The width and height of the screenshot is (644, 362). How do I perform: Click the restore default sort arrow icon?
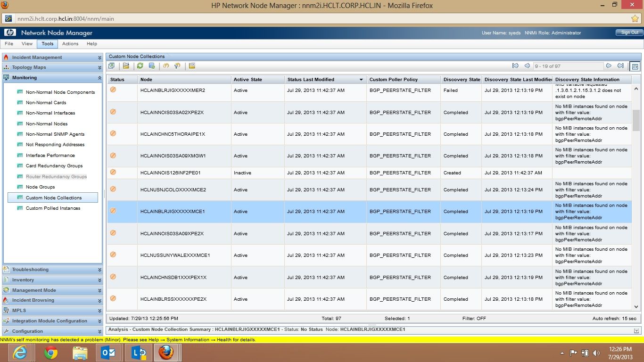click(x=166, y=66)
